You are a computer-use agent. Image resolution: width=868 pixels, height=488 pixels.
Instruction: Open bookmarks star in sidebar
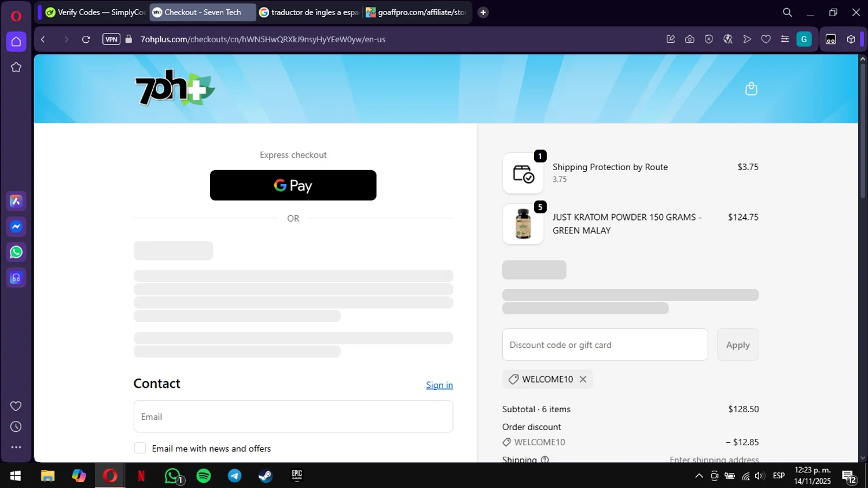coord(16,67)
